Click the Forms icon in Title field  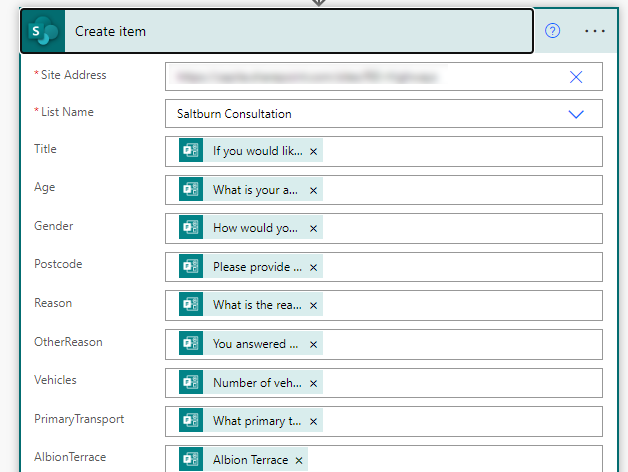pos(191,151)
